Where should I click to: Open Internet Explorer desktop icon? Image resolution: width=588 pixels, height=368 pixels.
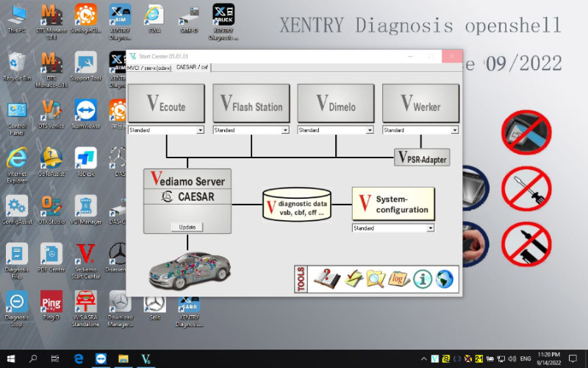[17, 165]
